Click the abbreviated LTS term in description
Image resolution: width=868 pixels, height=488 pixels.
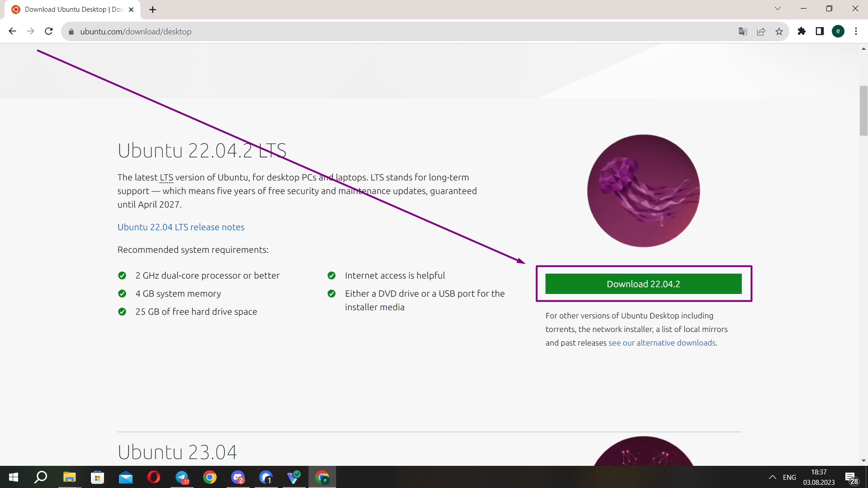166,178
